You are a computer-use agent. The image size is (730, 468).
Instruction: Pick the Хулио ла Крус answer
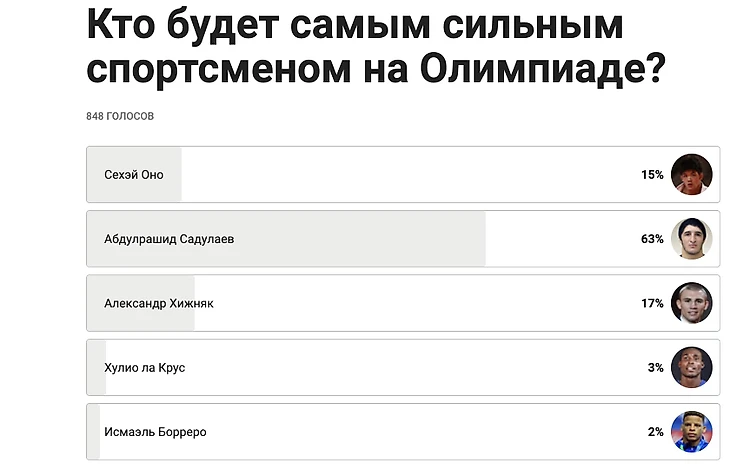click(403, 367)
